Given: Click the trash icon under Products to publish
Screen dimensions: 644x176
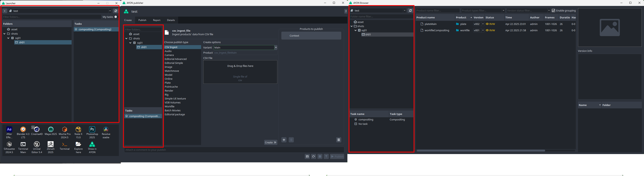Looking at the screenshot, I should click(x=291, y=140).
